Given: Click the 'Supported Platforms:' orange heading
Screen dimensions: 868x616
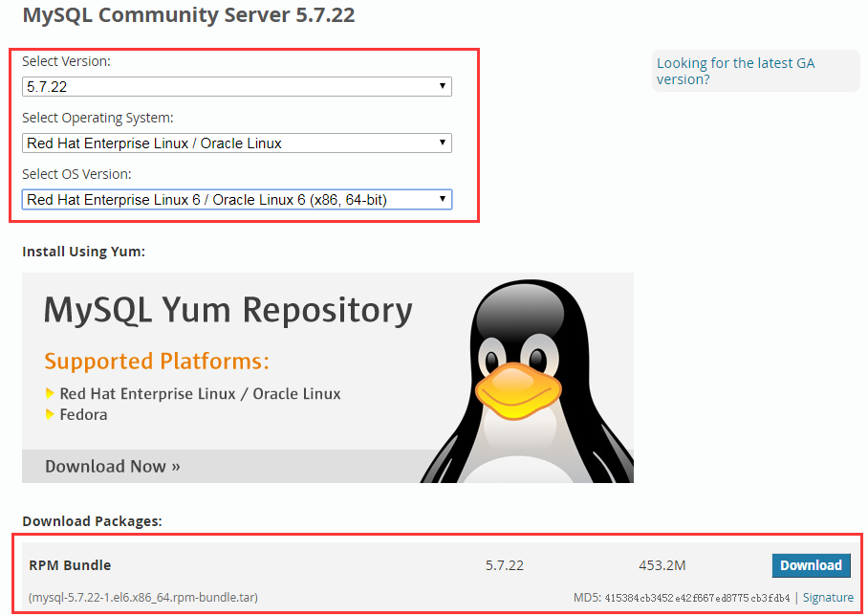Looking at the screenshot, I should (157, 362).
